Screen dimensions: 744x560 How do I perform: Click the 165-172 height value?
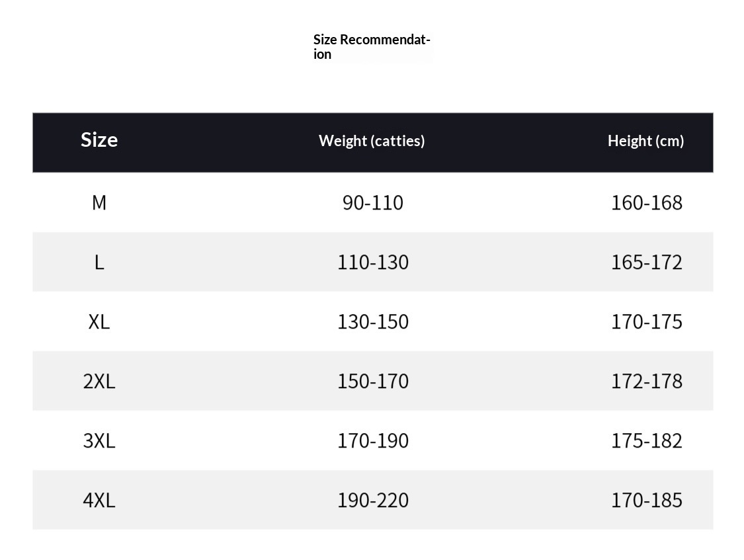(x=647, y=262)
